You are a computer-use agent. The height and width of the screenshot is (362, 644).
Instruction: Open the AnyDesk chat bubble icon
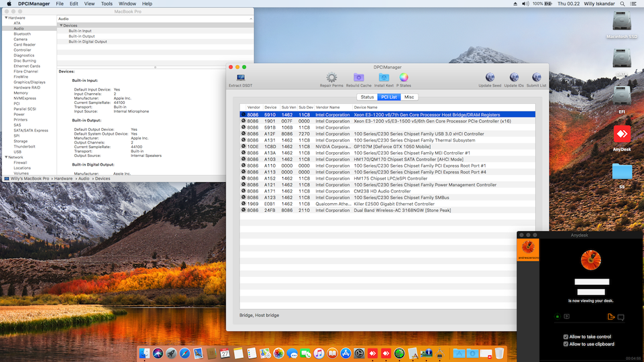click(621, 317)
